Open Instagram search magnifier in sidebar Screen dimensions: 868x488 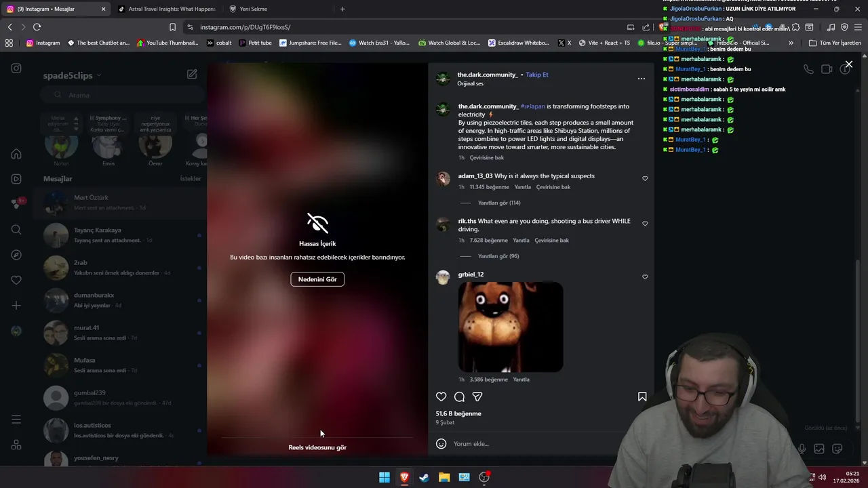point(16,230)
